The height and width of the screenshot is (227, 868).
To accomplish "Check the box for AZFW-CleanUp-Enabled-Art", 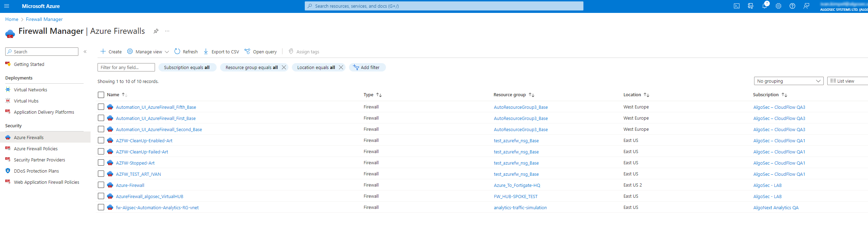I will pyautogui.click(x=101, y=140).
